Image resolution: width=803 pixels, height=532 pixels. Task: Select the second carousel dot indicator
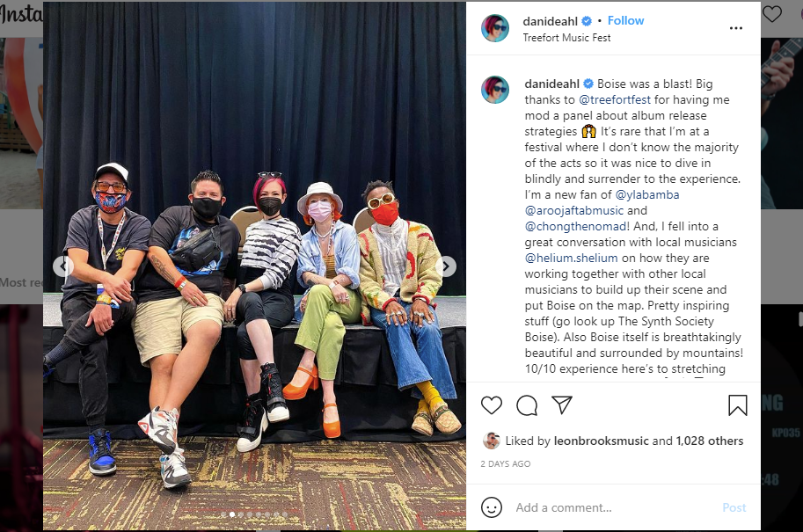[232, 514]
